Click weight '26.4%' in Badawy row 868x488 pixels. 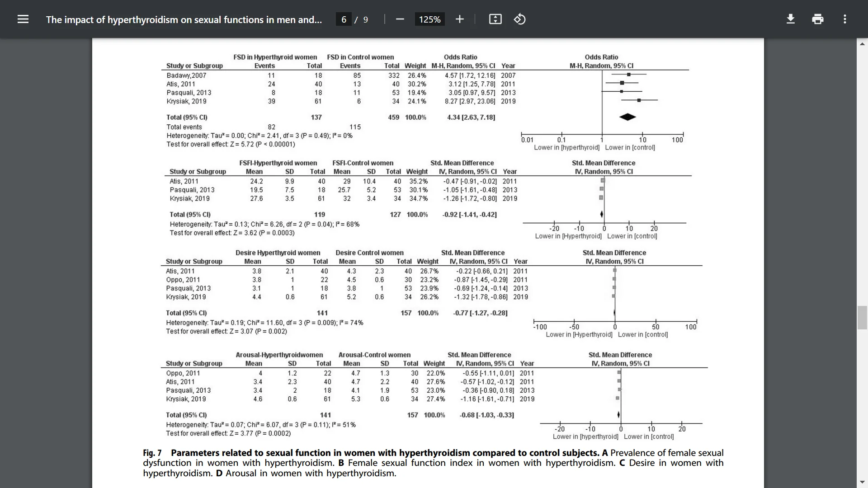tap(417, 75)
